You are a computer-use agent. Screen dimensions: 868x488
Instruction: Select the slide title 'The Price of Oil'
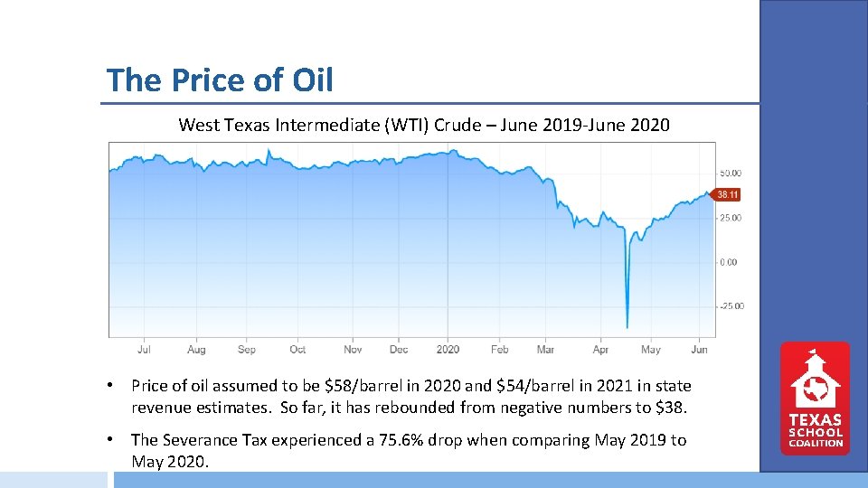tap(220, 80)
